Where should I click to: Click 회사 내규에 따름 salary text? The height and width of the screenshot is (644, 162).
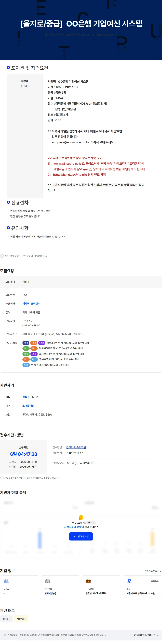[x=31, y=313]
